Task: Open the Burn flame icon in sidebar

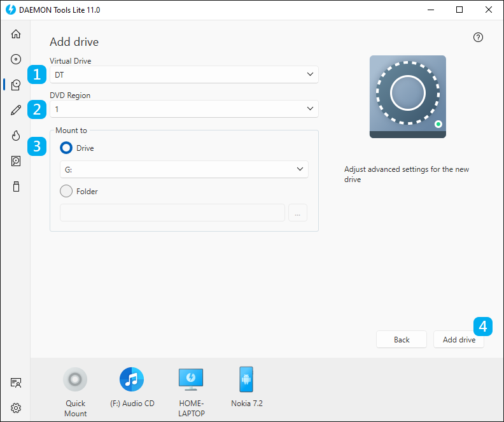Action: coord(16,136)
